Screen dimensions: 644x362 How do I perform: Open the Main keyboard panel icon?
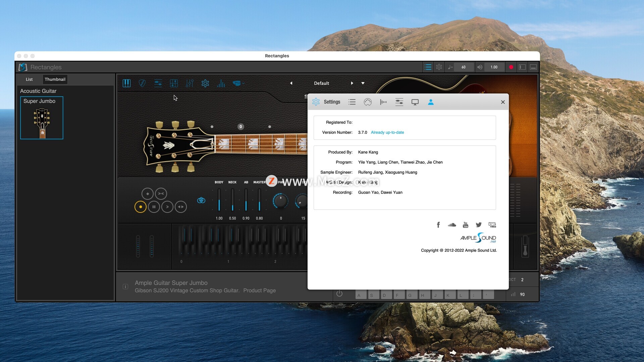pos(126,83)
